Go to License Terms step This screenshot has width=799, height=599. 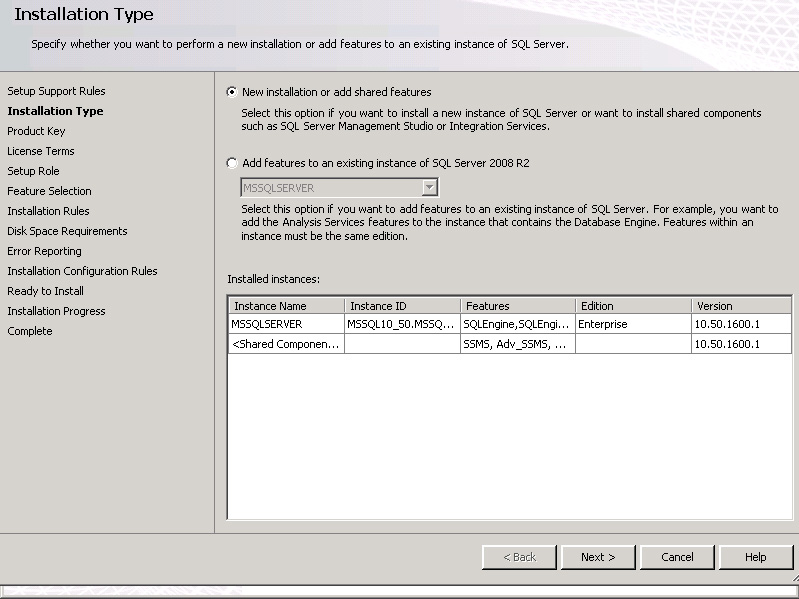tap(41, 151)
